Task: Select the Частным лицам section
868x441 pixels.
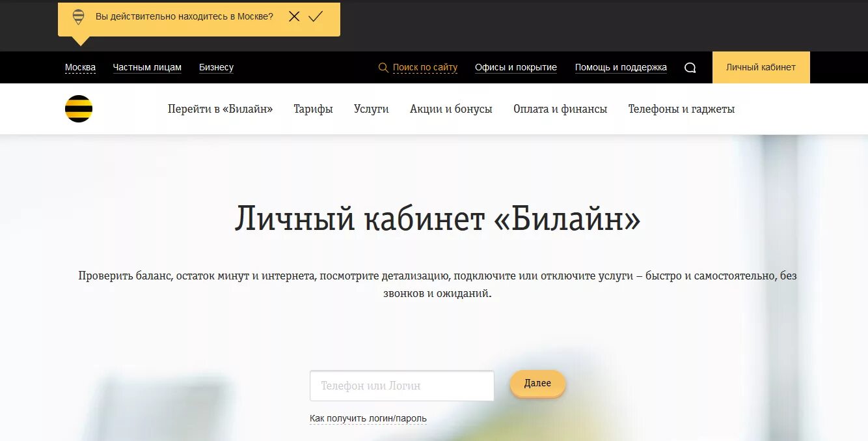Action: point(147,67)
